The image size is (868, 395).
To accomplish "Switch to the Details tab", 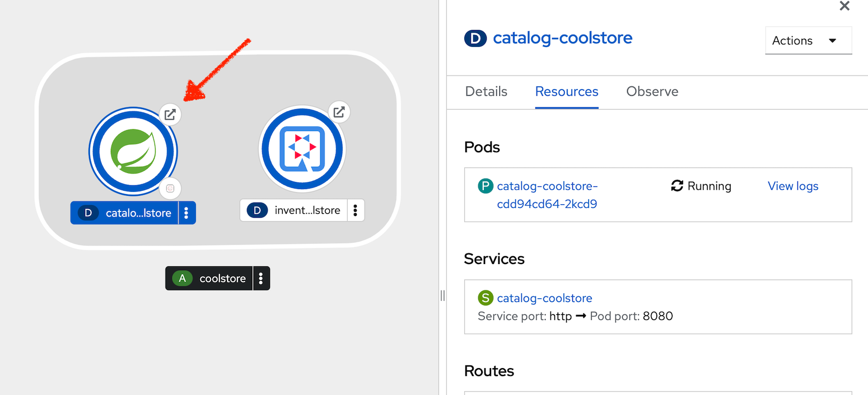I will [485, 91].
